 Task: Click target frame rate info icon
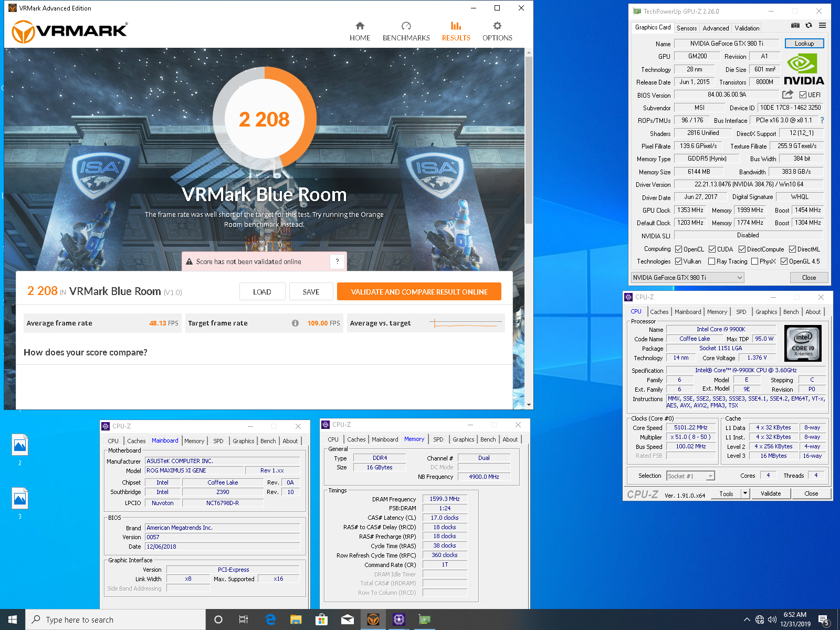coord(295,323)
